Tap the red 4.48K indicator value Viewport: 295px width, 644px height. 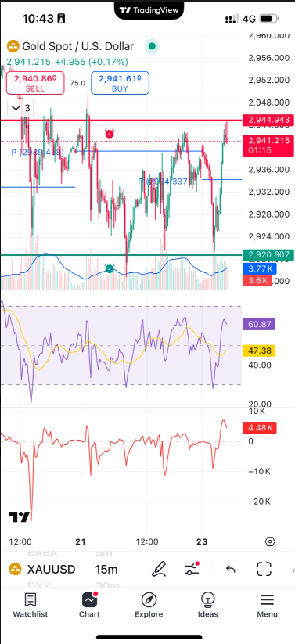click(259, 427)
